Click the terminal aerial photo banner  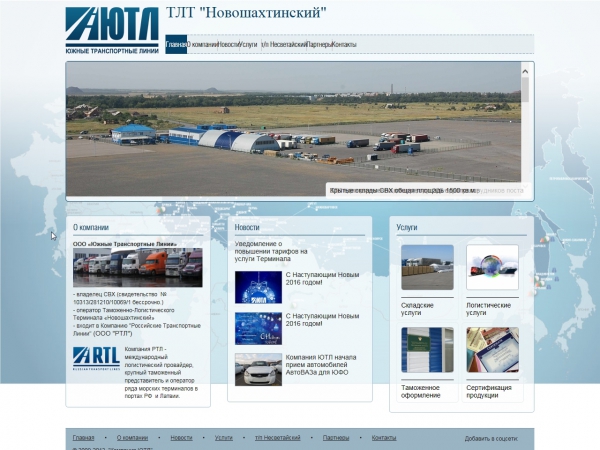point(293,129)
